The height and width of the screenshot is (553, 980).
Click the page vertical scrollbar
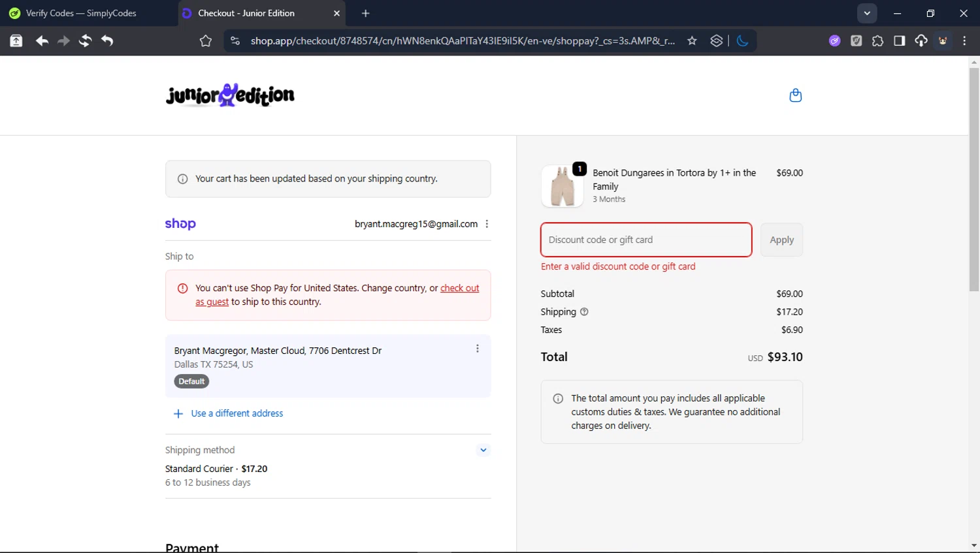click(974, 180)
